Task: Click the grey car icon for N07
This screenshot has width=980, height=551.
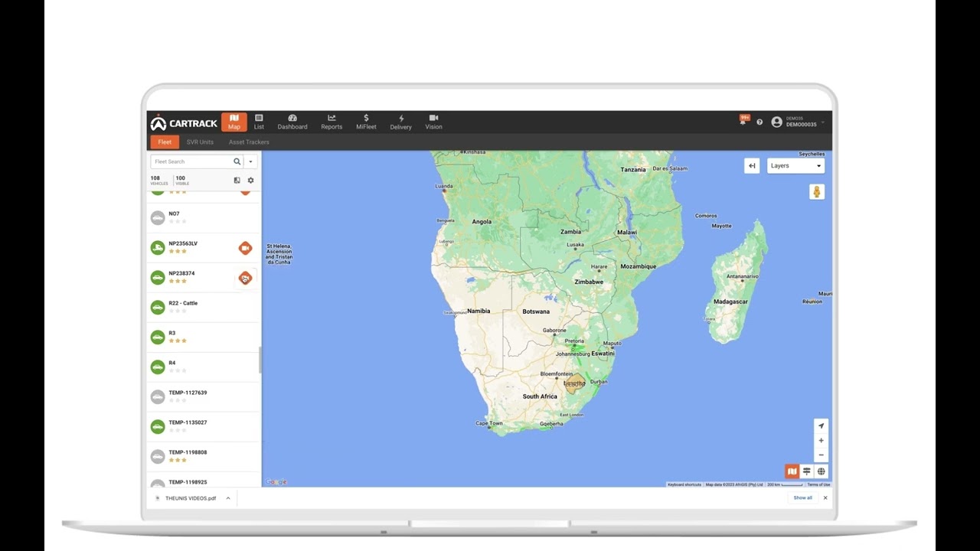Action: pos(158,218)
